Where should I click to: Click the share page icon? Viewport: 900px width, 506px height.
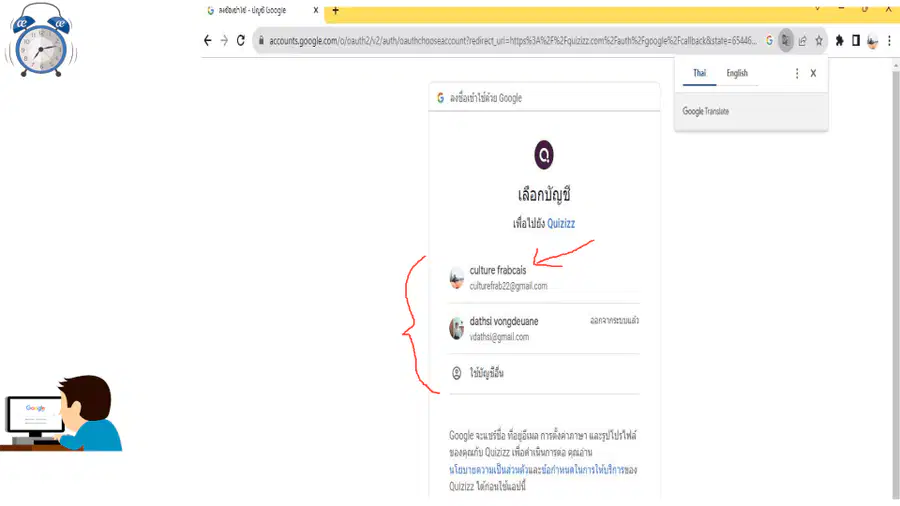click(x=802, y=41)
